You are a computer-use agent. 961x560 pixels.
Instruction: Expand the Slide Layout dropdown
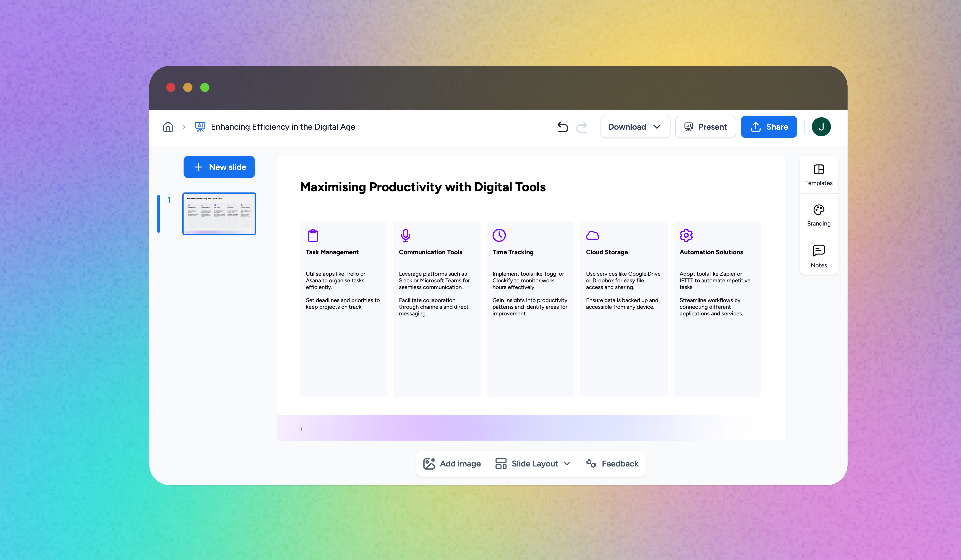533,464
